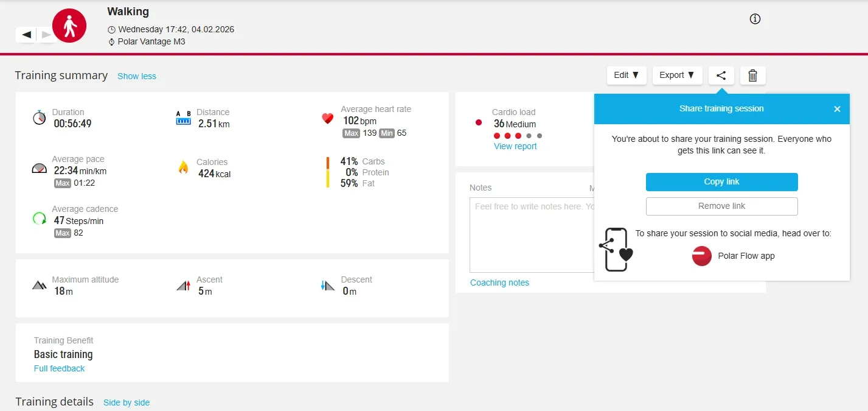Go to previous session with left arrow

[x=26, y=35]
